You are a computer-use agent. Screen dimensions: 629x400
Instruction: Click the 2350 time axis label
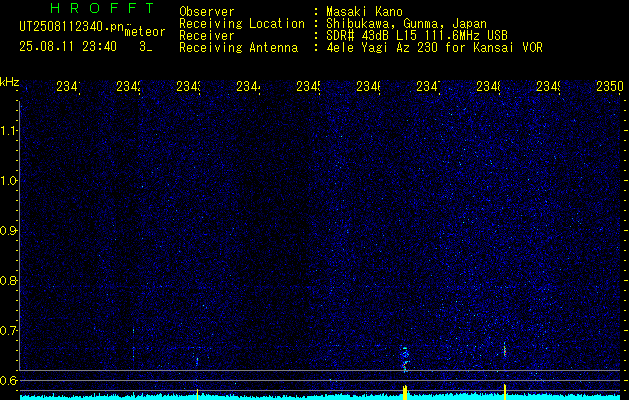pyautogui.click(x=610, y=86)
